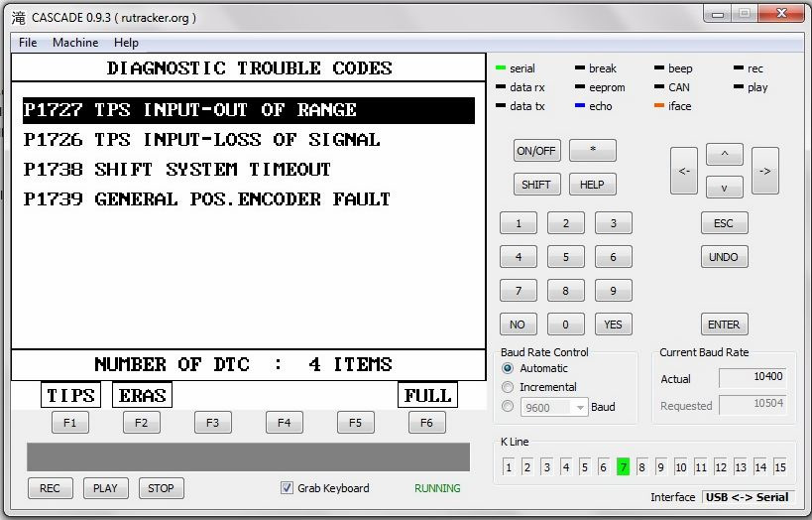812x520 pixels.
Task: Select K Line 12
Action: [x=721, y=467]
